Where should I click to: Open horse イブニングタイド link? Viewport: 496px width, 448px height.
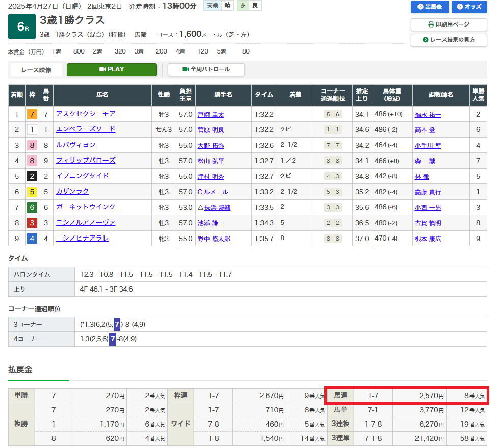pyautogui.click(x=82, y=176)
